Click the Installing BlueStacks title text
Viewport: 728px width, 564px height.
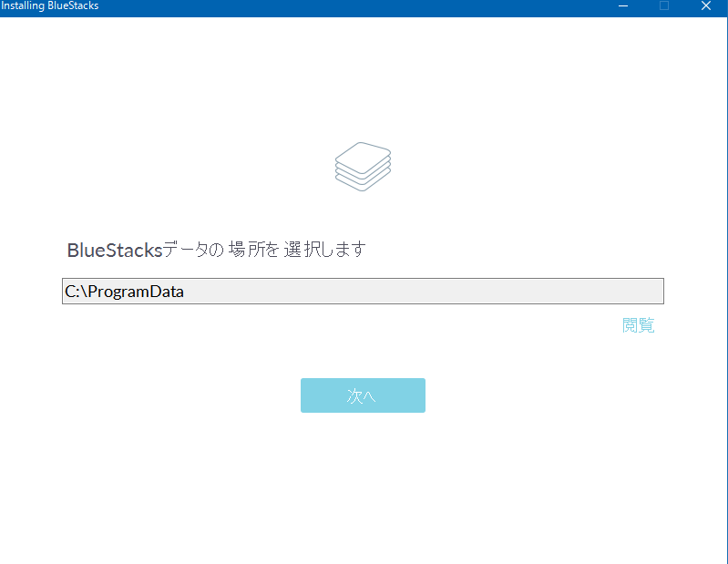(x=50, y=5)
